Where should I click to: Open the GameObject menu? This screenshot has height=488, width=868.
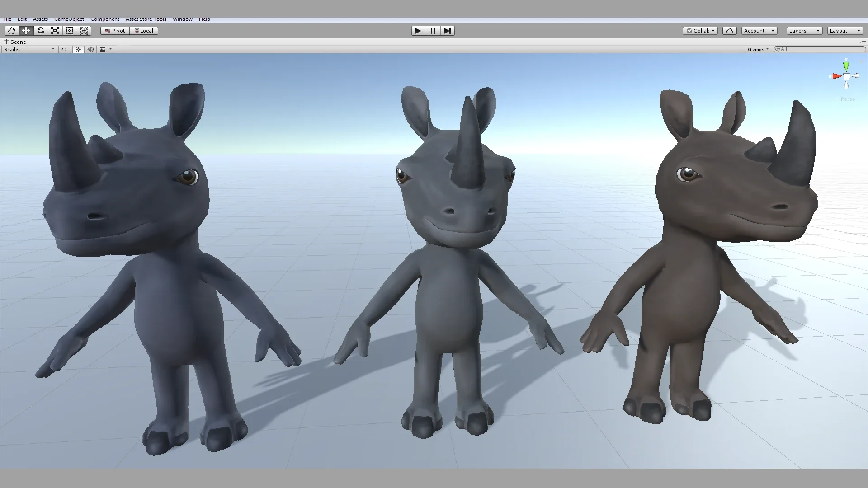click(69, 19)
